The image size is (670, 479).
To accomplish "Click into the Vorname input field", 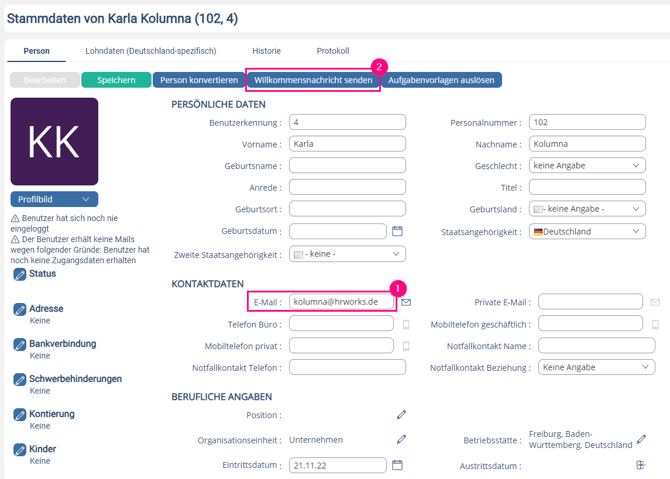I will click(x=347, y=144).
